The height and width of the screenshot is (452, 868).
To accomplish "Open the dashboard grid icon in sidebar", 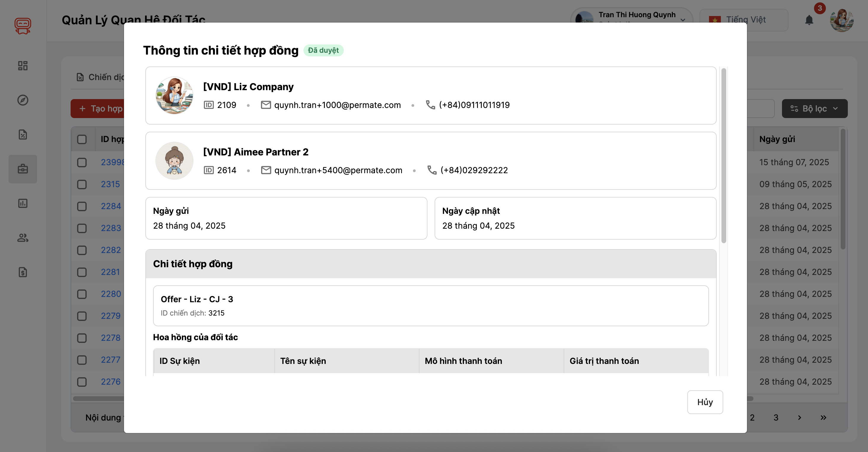I will pyautogui.click(x=23, y=66).
